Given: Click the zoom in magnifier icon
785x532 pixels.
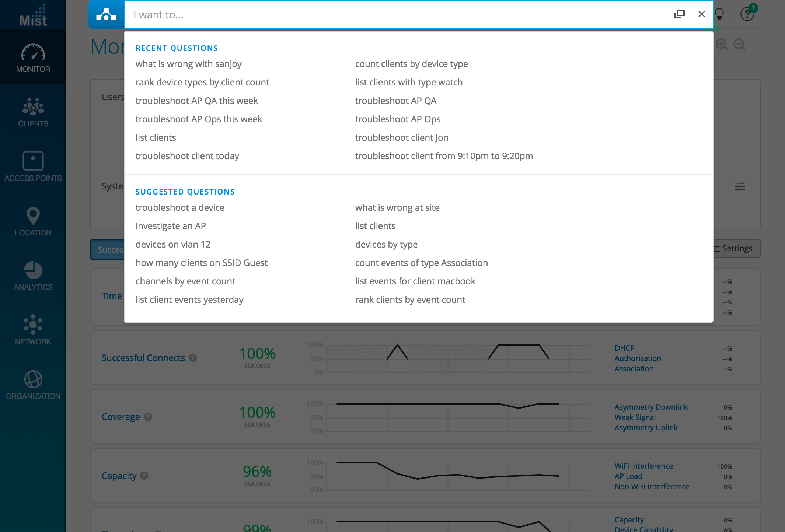Looking at the screenshot, I should [722, 45].
